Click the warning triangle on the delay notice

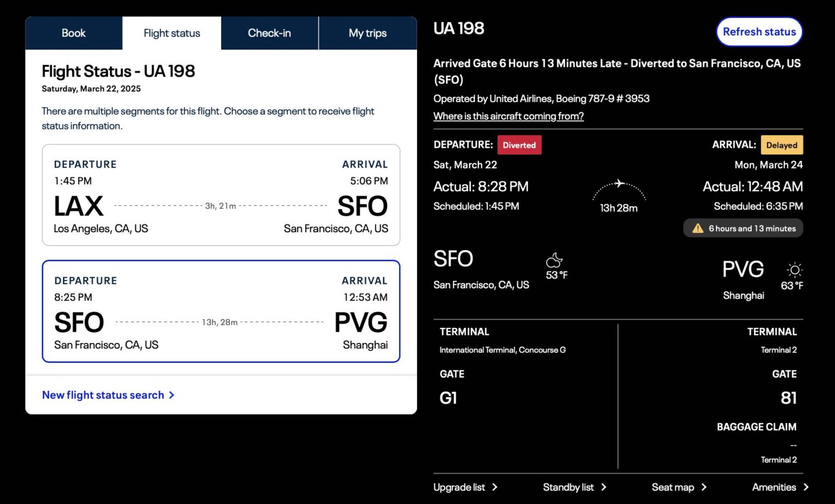pos(697,228)
